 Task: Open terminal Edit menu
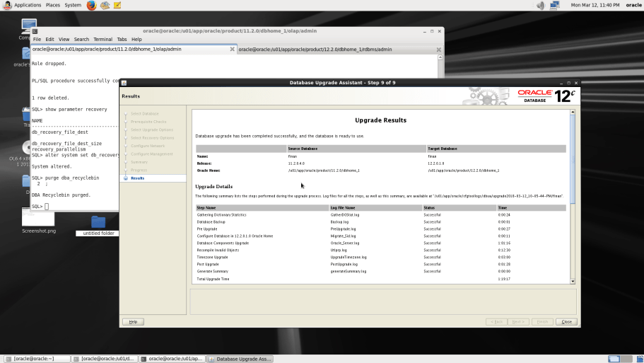pyautogui.click(x=49, y=40)
